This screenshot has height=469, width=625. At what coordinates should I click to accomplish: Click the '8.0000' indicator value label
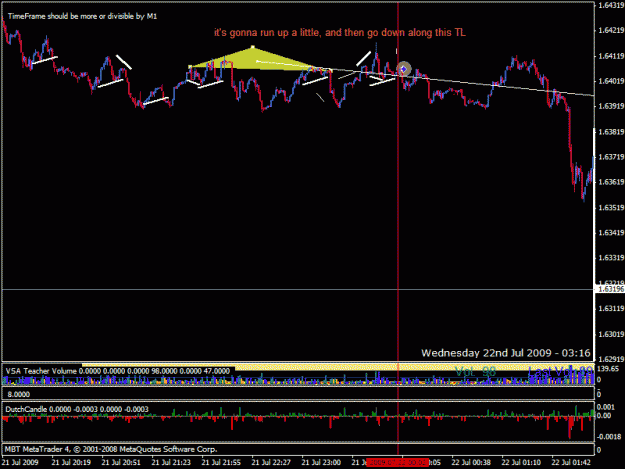tap(19, 394)
